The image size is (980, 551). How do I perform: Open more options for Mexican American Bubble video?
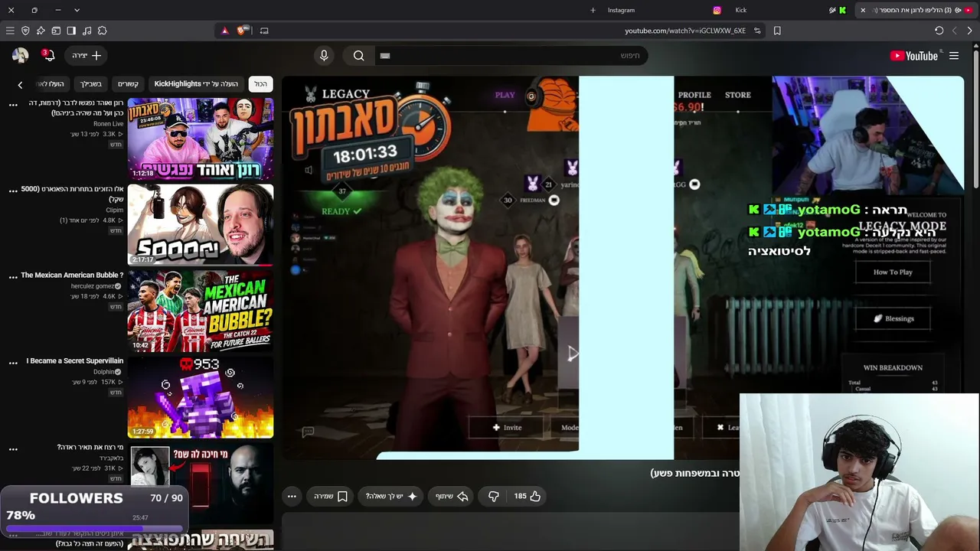coord(13,277)
